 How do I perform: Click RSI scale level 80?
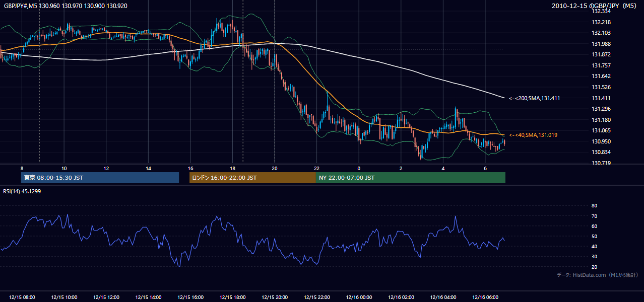pos(595,206)
